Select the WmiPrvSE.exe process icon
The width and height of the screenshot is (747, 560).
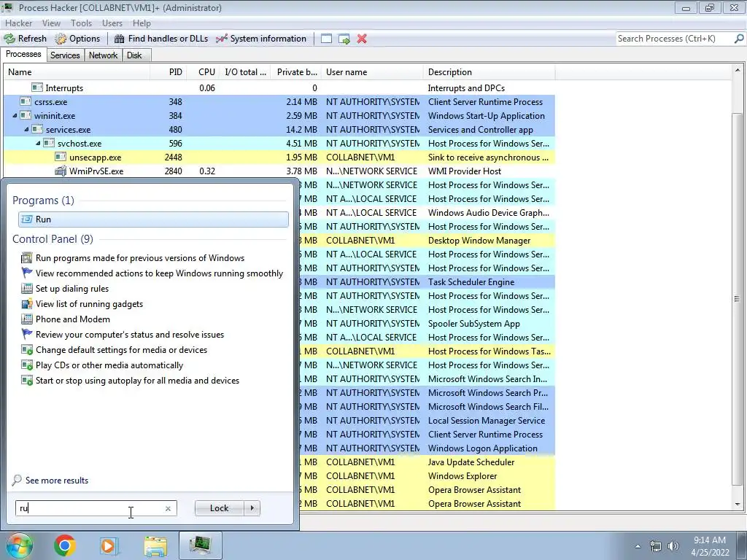coord(61,171)
